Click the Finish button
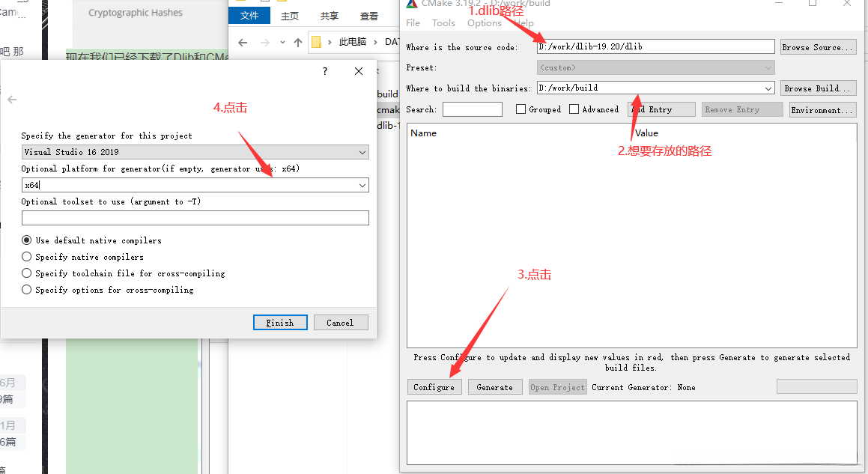The height and width of the screenshot is (474, 868). [280, 323]
